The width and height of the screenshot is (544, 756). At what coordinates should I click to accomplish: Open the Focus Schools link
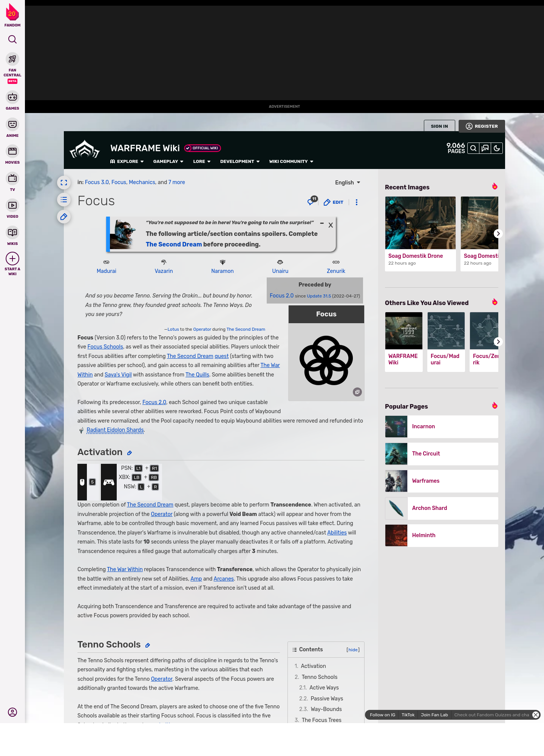coord(105,347)
